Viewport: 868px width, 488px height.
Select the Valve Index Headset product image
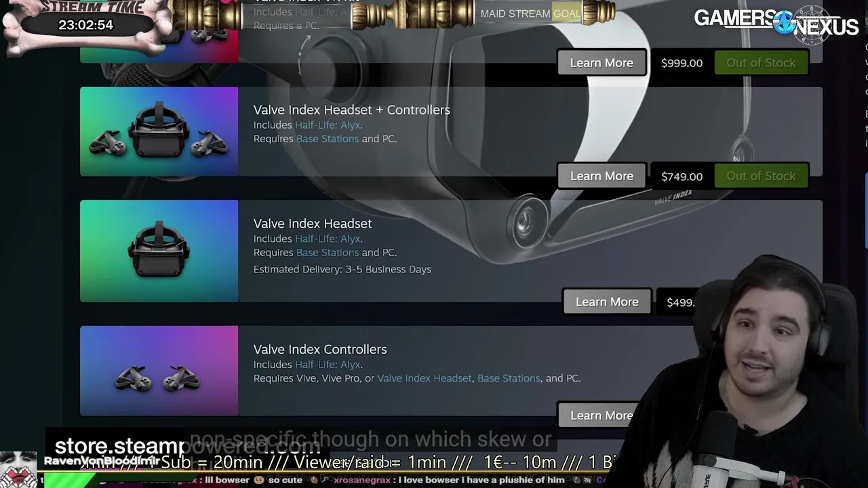(x=159, y=251)
